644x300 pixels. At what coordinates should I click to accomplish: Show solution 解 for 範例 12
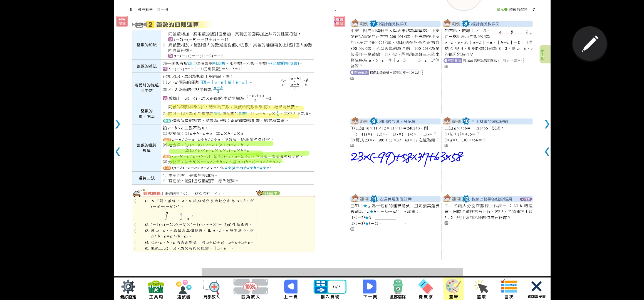click(446, 223)
